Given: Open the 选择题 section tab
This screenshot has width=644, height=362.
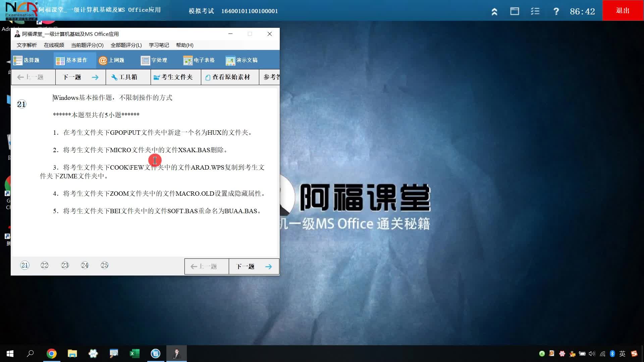Looking at the screenshot, I should 27,60.
